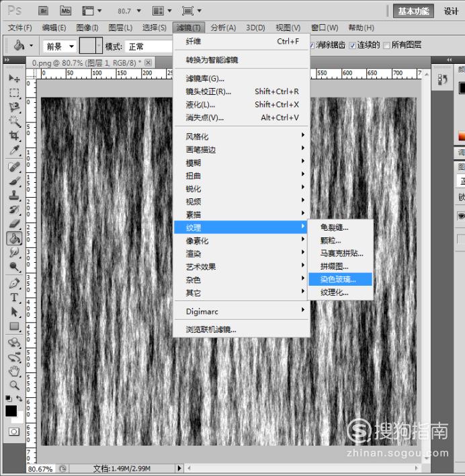Click the zoom percentage field 80.67%
The width and height of the screenshot is (465, 476).
coord(40,469)
